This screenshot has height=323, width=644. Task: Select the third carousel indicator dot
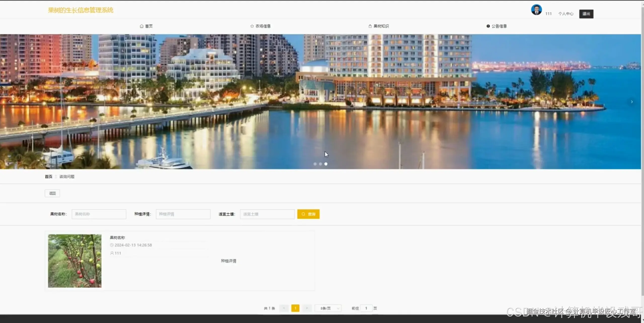326,164
